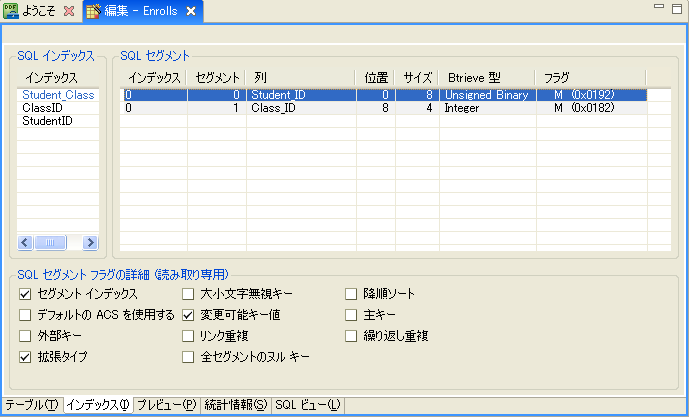The image size is (689, 417).
Task: Check the 降順ソート option
Action: click(x=351, y=294)
